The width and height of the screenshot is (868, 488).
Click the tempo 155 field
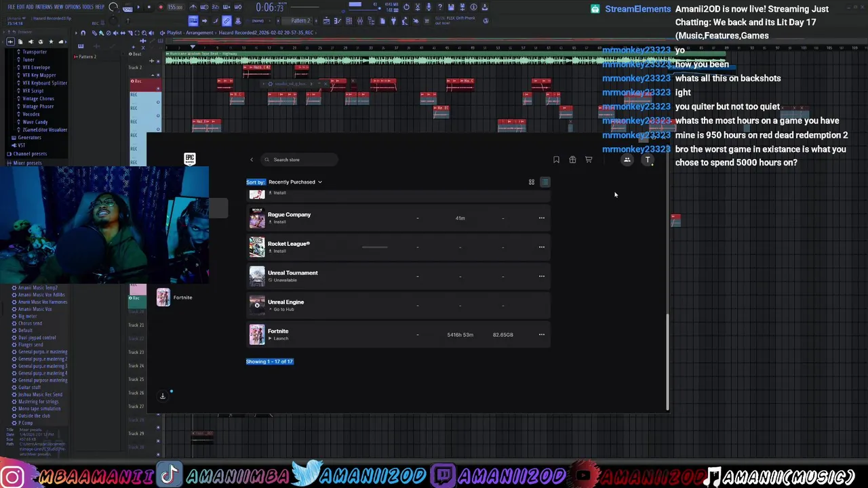176,7
